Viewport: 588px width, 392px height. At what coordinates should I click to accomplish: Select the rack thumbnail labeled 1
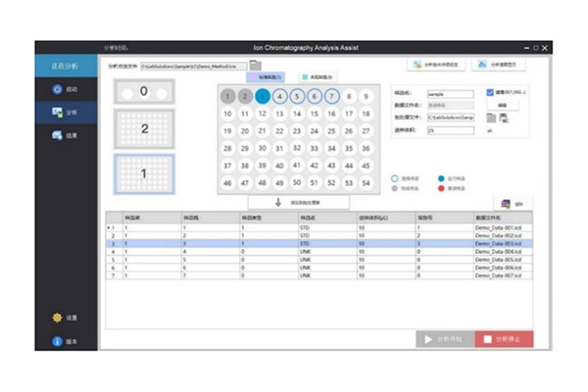(x=144, y=173)
